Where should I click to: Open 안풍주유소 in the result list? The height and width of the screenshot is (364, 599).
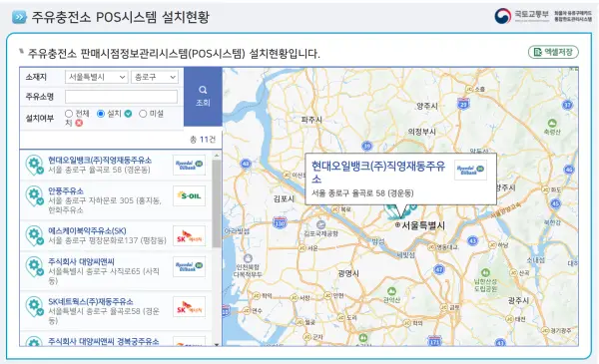point(66,190)
